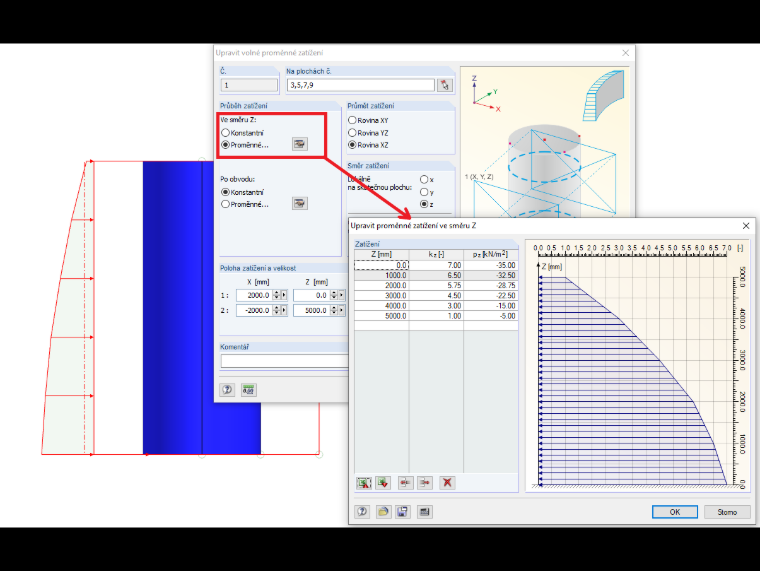Select the Z cell '2000.0' in the load table

[381, 286]
